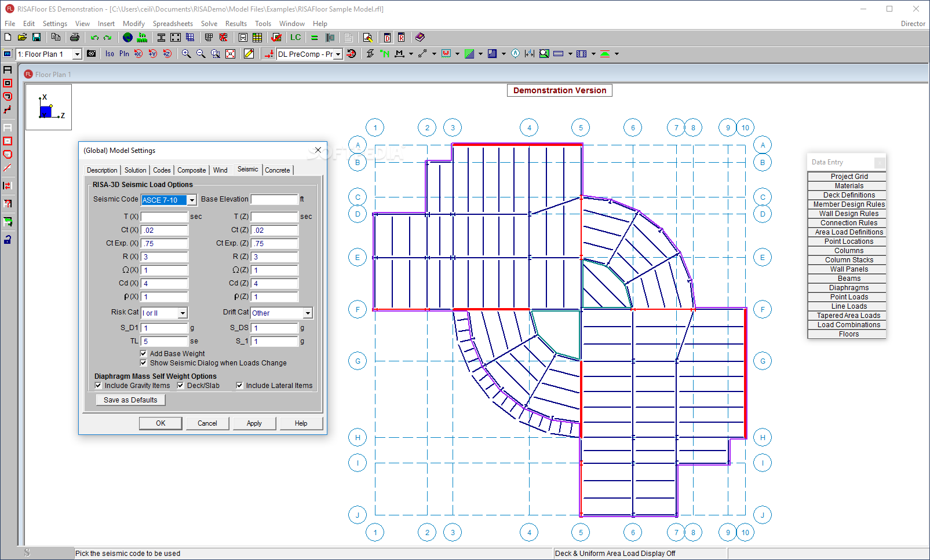The height and width of the screenshot is (560, 930).
Task: Click the full model redraw icon
Action: click(x=230, y=53)
